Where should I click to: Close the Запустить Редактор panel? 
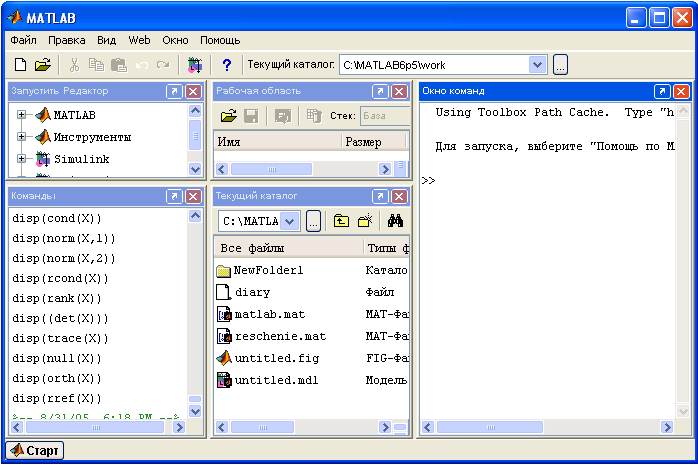pyautogui.click(x=193, y=92)
